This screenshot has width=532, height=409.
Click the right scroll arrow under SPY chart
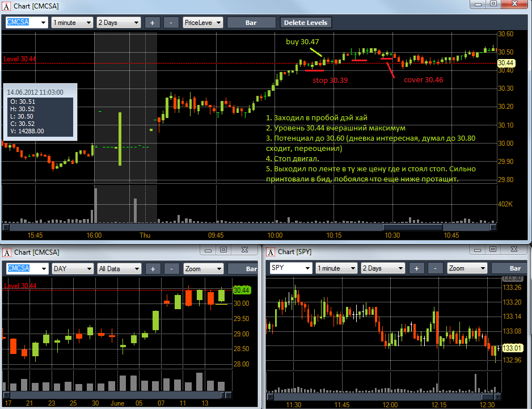[498, 397]
